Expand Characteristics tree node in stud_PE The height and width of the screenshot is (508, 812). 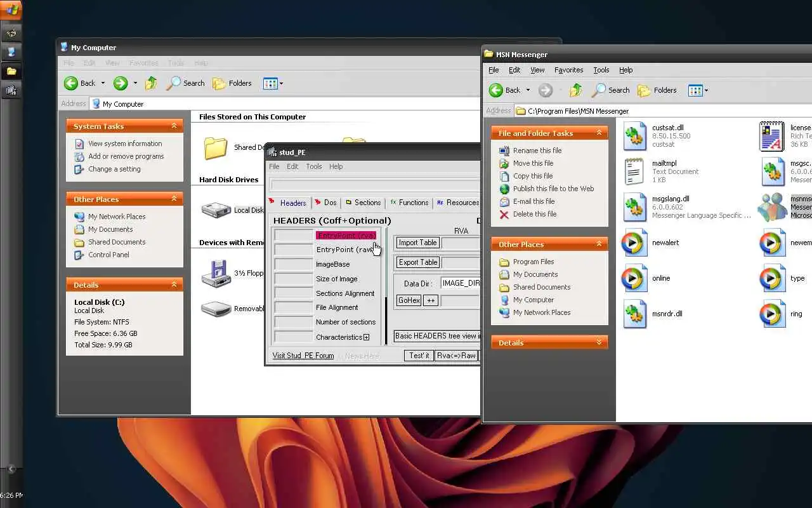coord(366,337)
